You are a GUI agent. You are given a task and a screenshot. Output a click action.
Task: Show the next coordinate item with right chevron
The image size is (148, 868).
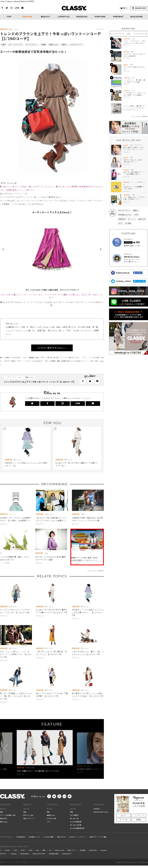pyautogui.click(x=100, y=249)
